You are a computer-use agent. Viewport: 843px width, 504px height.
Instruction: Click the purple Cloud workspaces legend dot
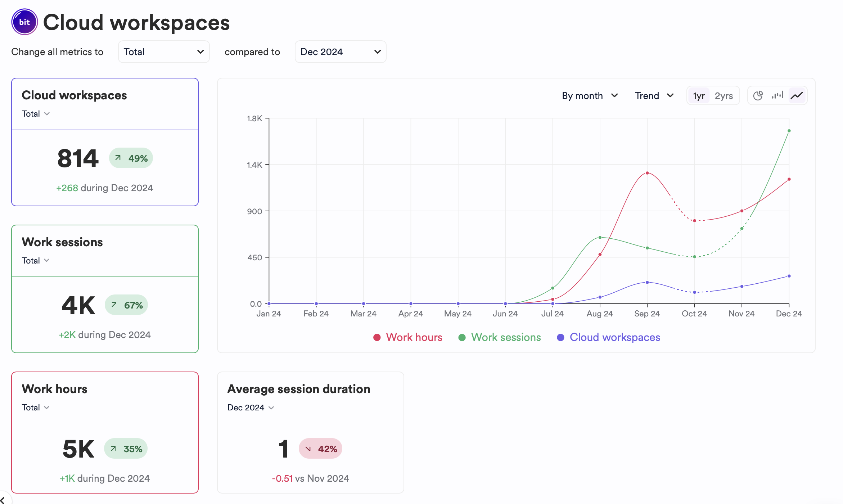pos(560,337)
